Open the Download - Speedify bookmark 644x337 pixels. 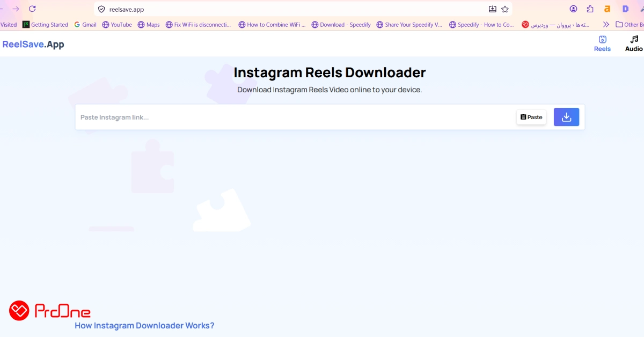[x=341, y=25]
